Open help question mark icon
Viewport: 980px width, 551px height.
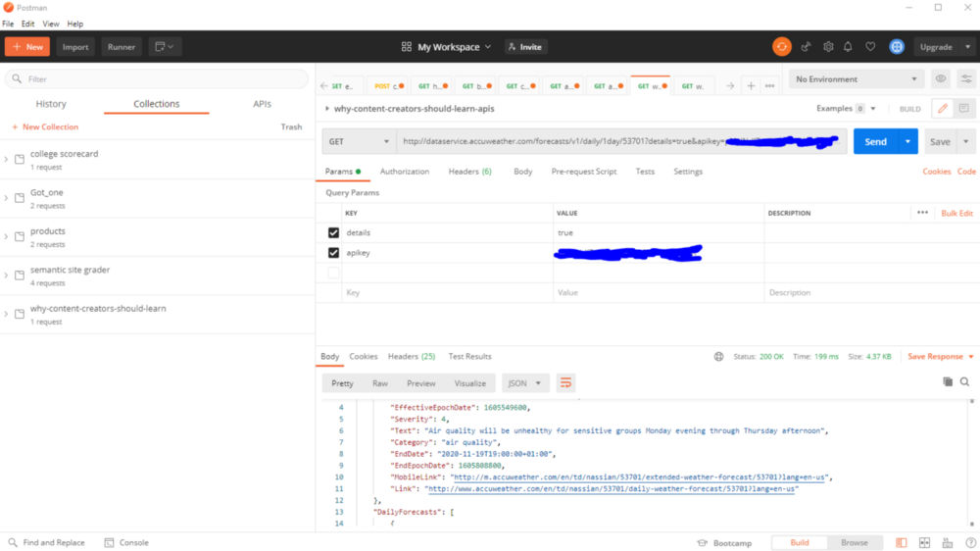click(970, 542)
